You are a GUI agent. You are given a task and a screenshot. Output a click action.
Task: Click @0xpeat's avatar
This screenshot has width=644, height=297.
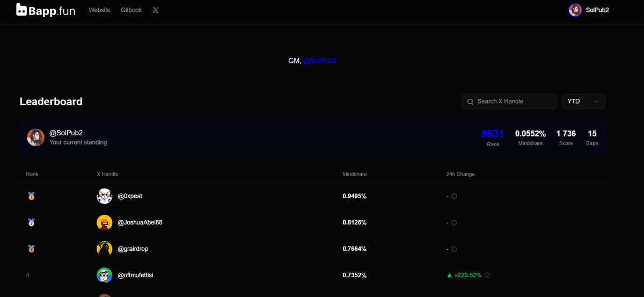coord(105,197)
